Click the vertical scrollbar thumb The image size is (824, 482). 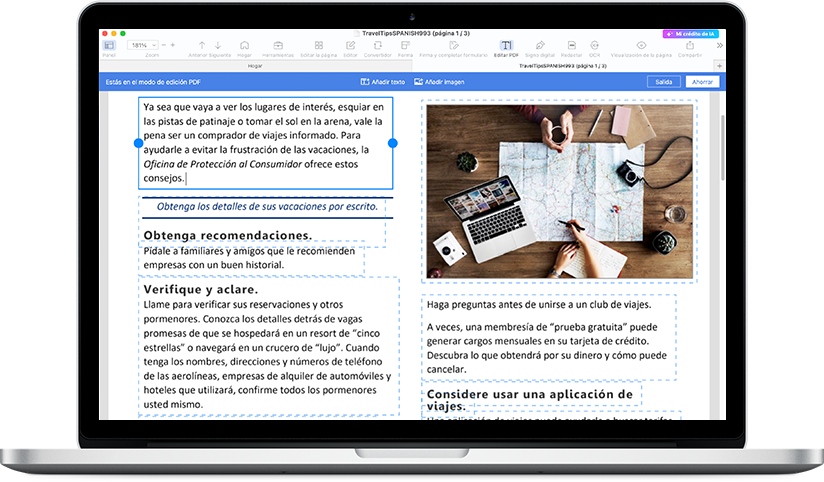723,147
